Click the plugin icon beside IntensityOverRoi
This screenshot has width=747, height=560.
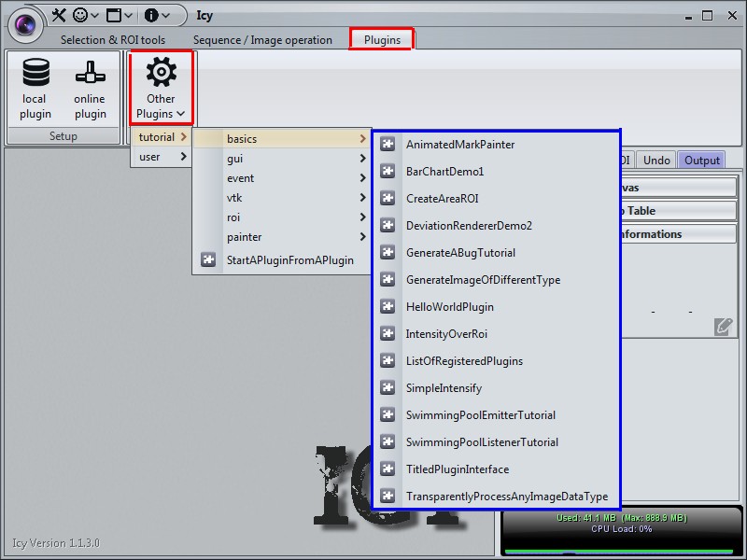tap(388, 334)
